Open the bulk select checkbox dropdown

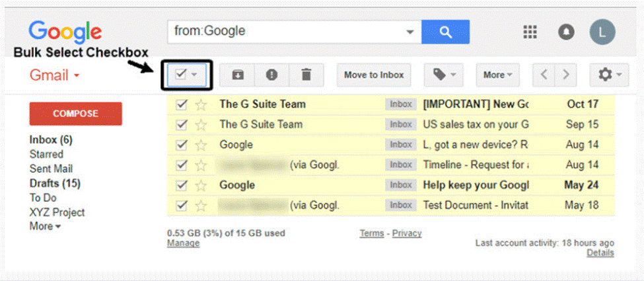tap(194, 75)
